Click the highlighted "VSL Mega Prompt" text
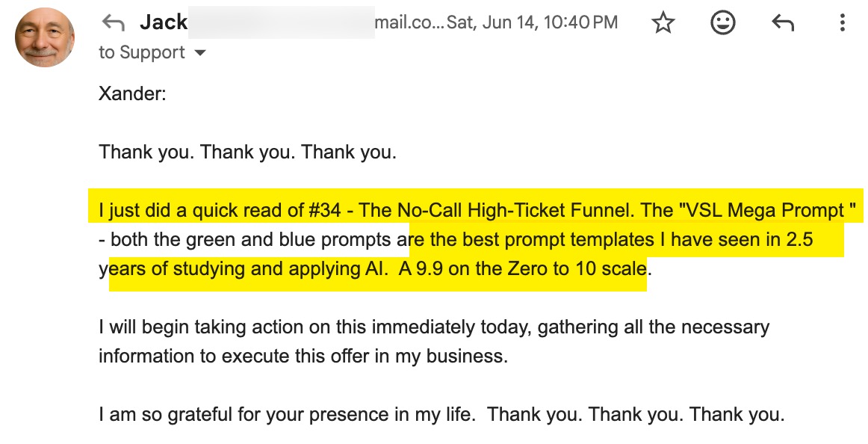Screen dimensions: 868x444 click(766, 211)
